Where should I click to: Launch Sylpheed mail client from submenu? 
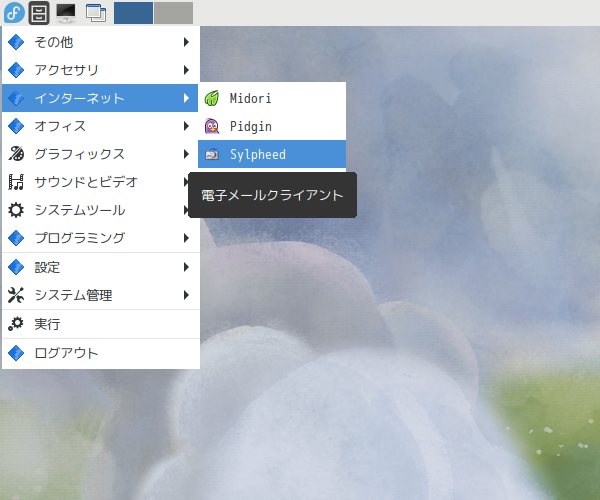coord(272,154)
